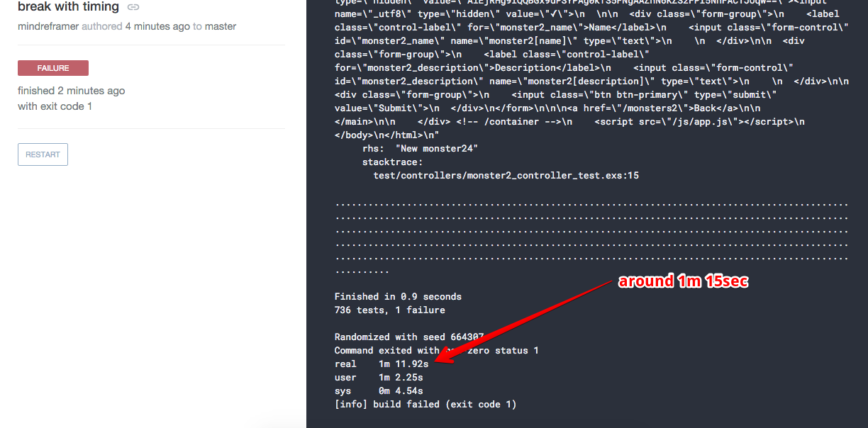
Task: Click the 'sys 0m 4.54s' timing line
Action: pos(379,391)
